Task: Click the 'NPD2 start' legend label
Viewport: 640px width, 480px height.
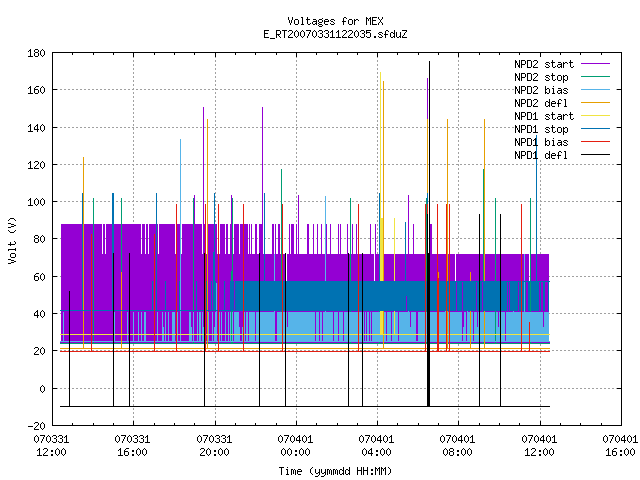Action: click(544, 64)
